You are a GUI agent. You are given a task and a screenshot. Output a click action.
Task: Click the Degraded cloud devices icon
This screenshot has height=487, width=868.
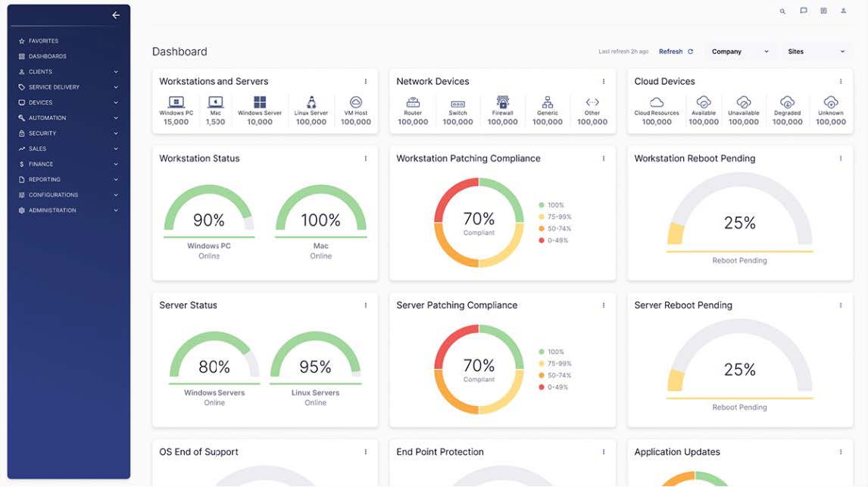787,101
